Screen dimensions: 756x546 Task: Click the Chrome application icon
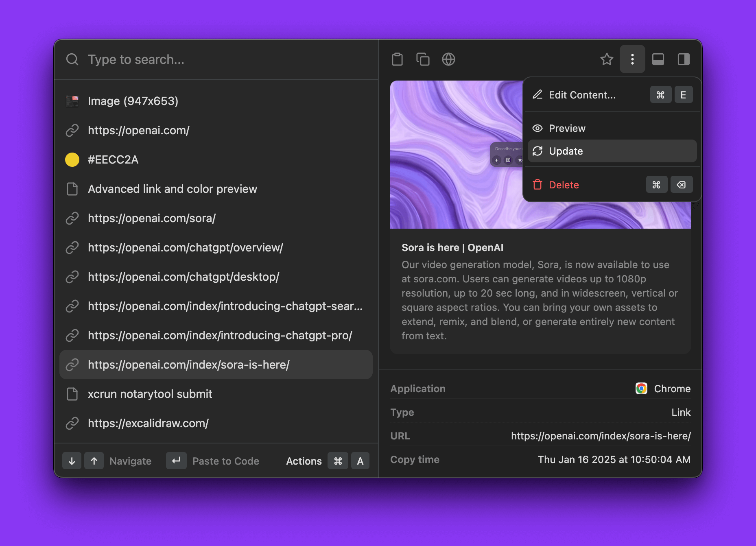[641, 389]
